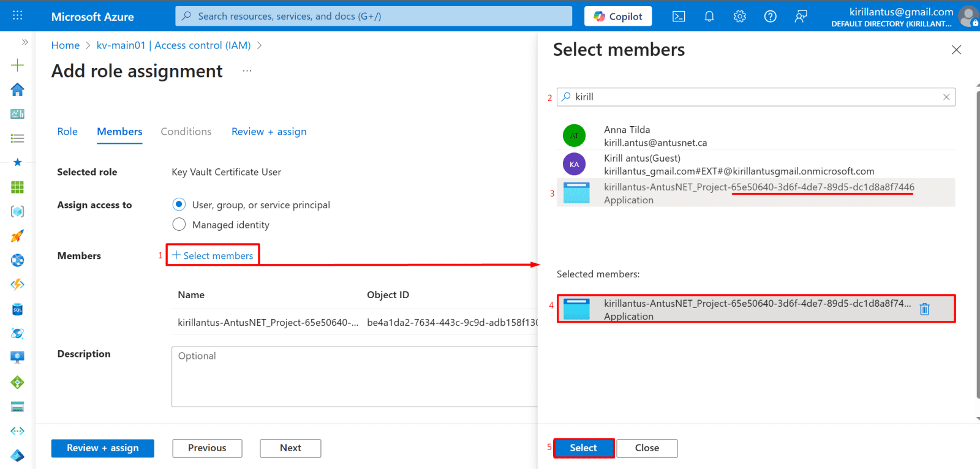Expand the left sidebar menu

[x=24, y=42]
